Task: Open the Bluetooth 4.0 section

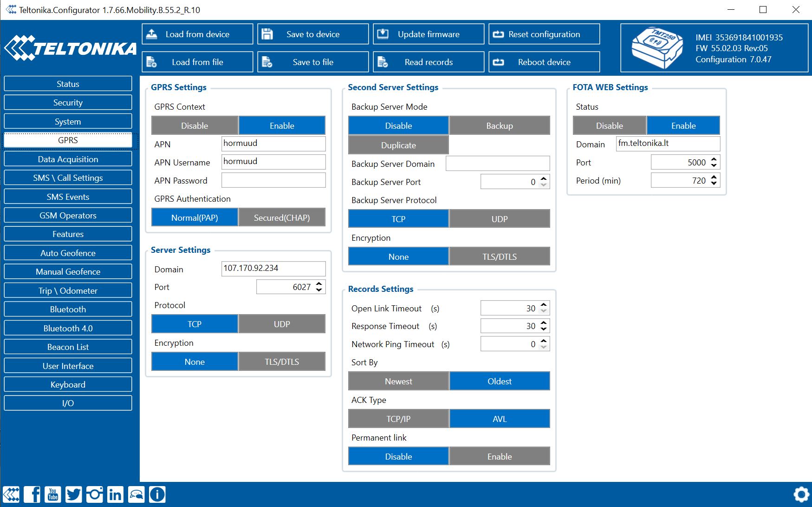Action: pyautogui.click(x=68, y=328)
